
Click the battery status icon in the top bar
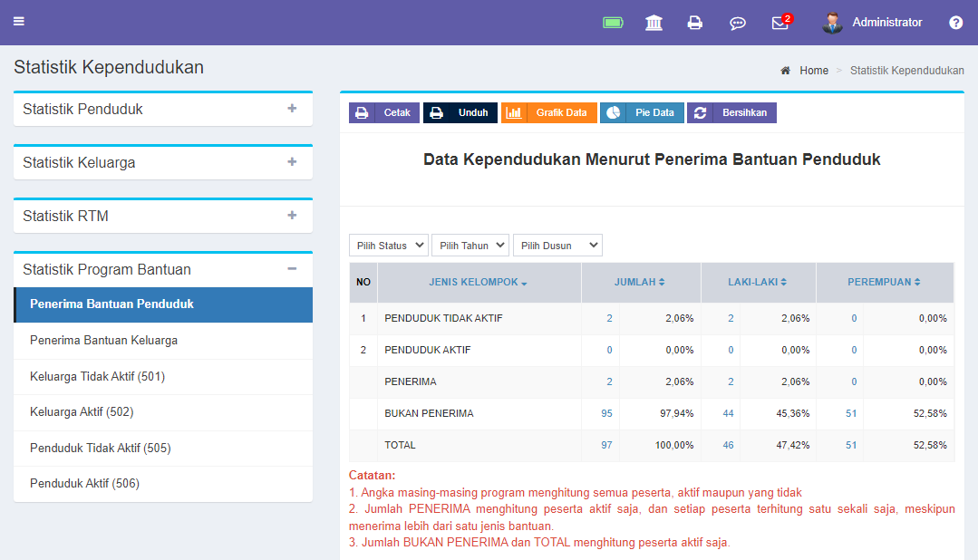click(x=613, y=22)
